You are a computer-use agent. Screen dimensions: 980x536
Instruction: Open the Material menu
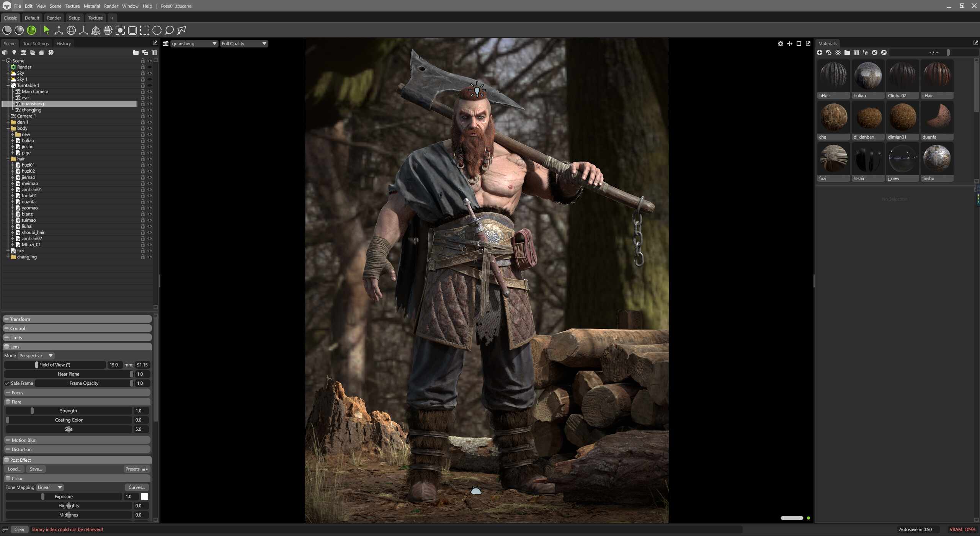coord(91,6)
